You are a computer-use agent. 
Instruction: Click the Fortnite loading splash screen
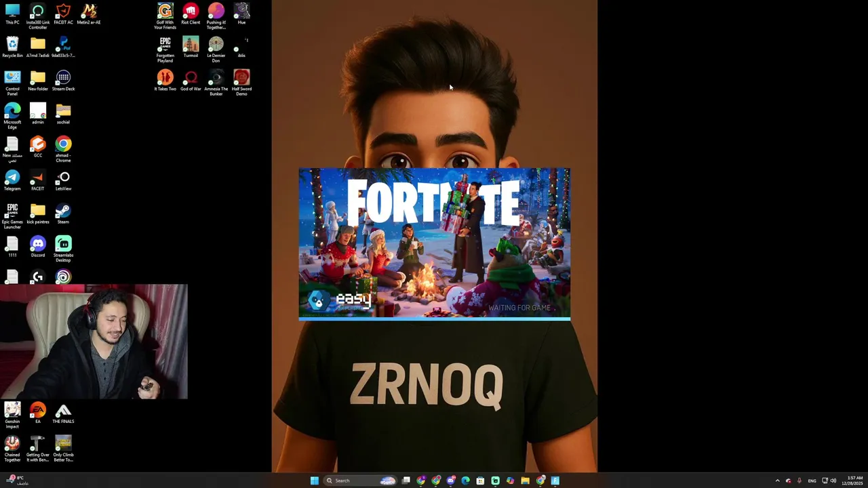pyautogui.click(x=434, y=244)
